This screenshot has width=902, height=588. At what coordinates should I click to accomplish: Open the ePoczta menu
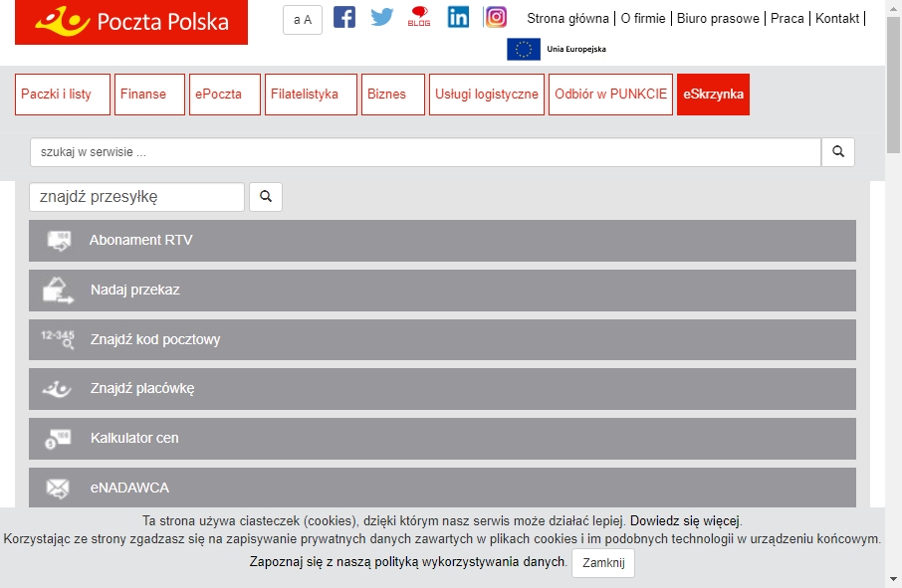(225, 95)
